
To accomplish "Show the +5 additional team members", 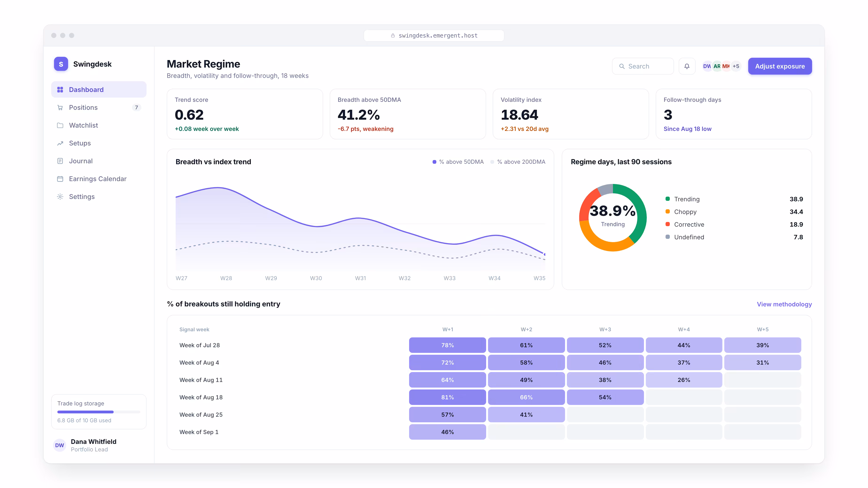I will coord(736,66).
